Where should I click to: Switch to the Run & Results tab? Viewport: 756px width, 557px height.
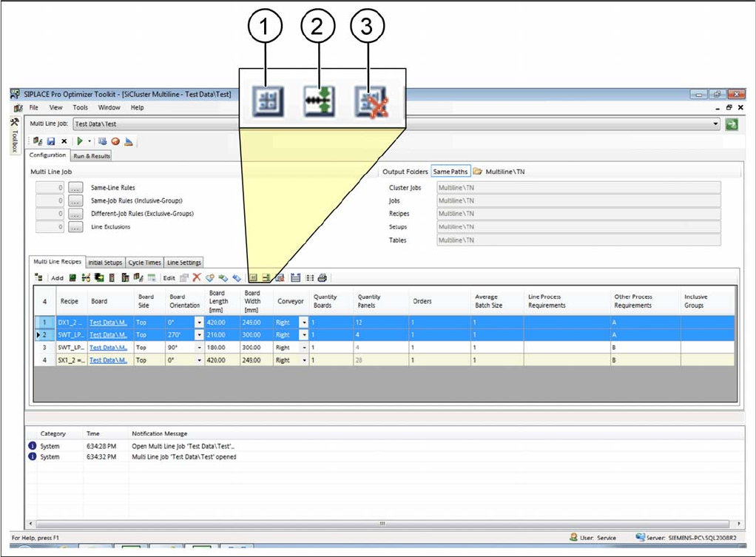click(x=91, y=156)
